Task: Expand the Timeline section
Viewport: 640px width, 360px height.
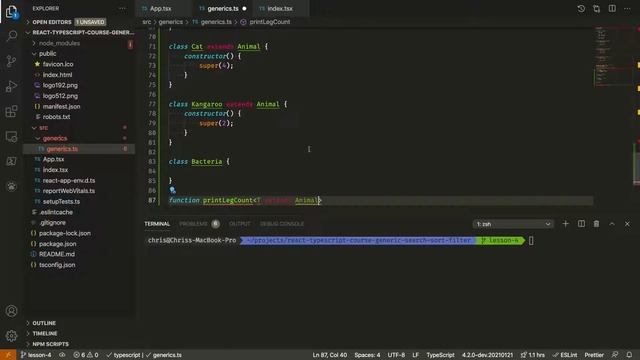Action: [x=45, y=333]
